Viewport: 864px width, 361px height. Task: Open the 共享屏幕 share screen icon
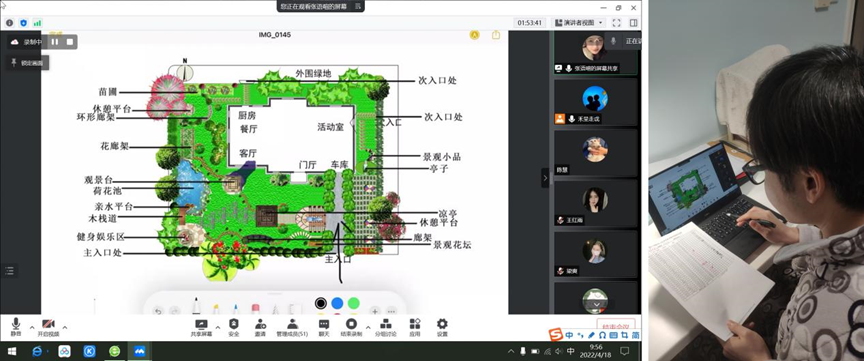tap(201, 327)
